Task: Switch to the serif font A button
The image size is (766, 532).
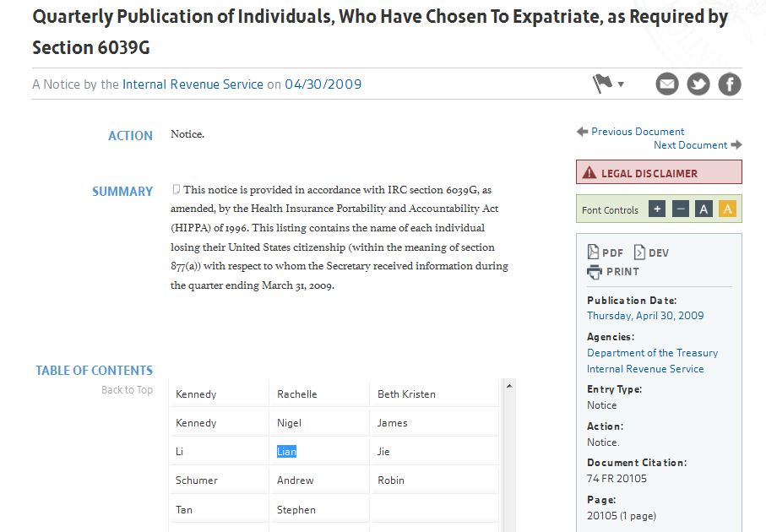Action: tap(704, 209)
